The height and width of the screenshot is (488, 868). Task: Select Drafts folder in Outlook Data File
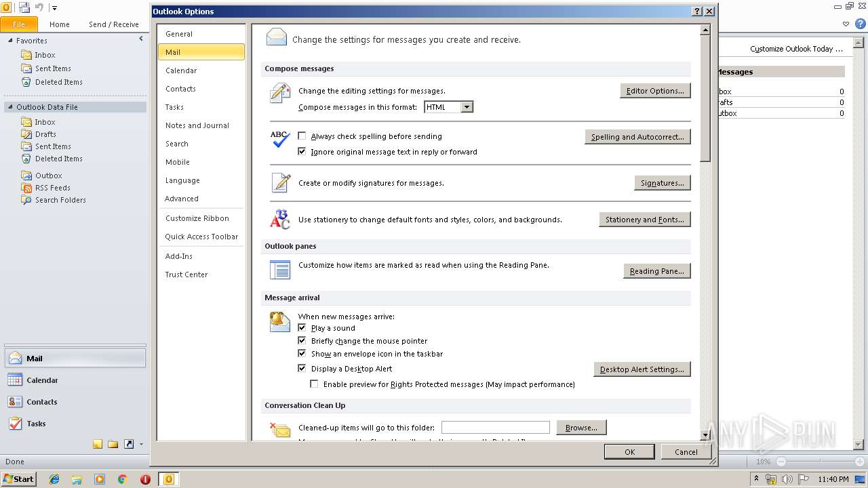point(45,134)
